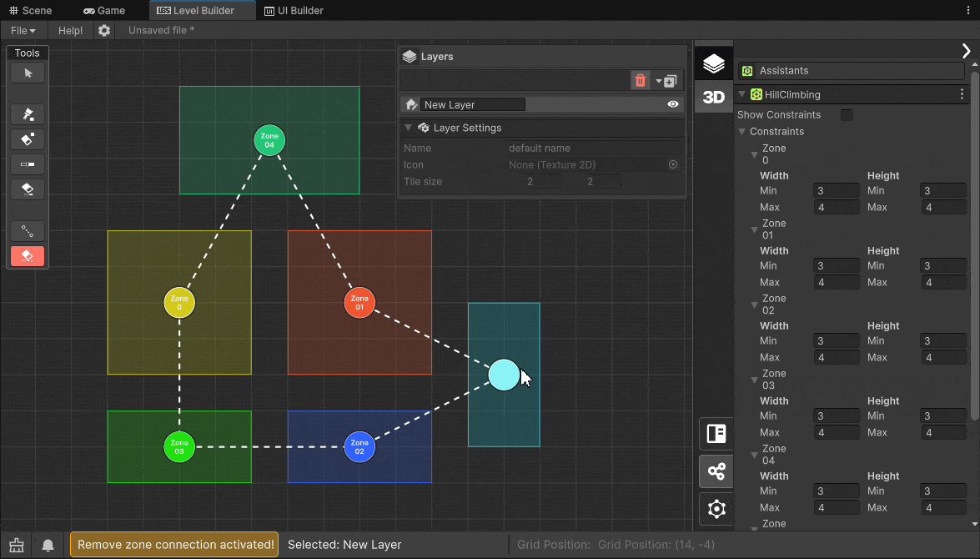Edit Zone 0 Height Max field
980x559 pixels.
(x=944, y=208)
